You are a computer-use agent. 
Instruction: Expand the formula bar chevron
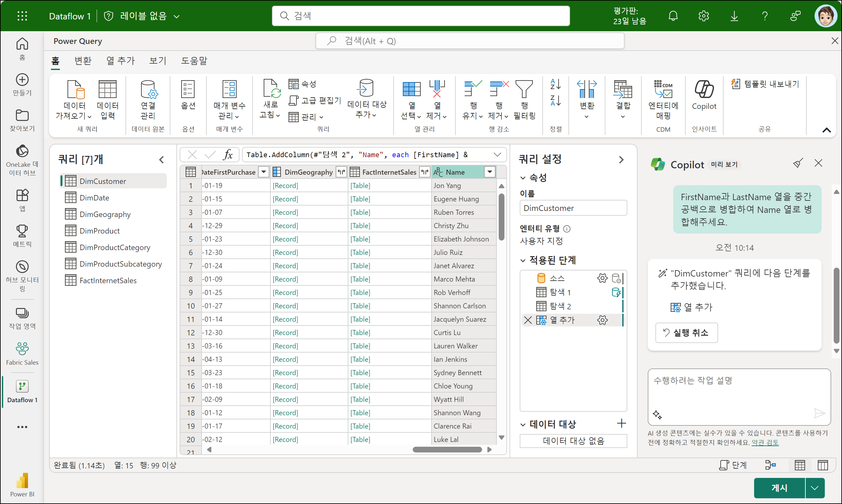(497, 155)
